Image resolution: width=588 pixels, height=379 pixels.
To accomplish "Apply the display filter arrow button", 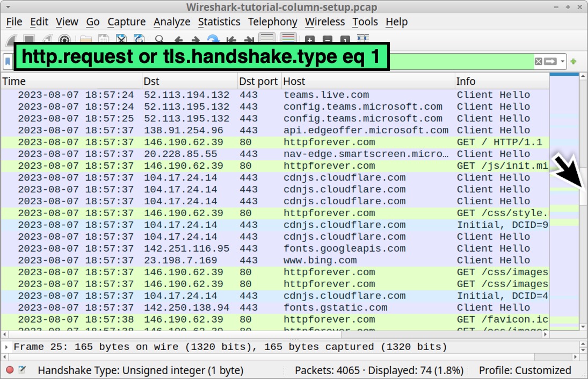I will [550, 61].
